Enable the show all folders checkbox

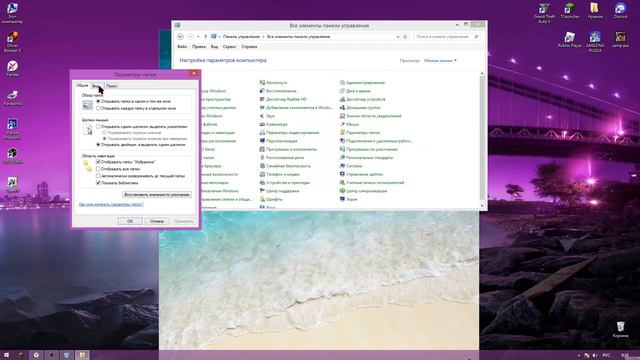pyautogui.click(x=98, y=169)
